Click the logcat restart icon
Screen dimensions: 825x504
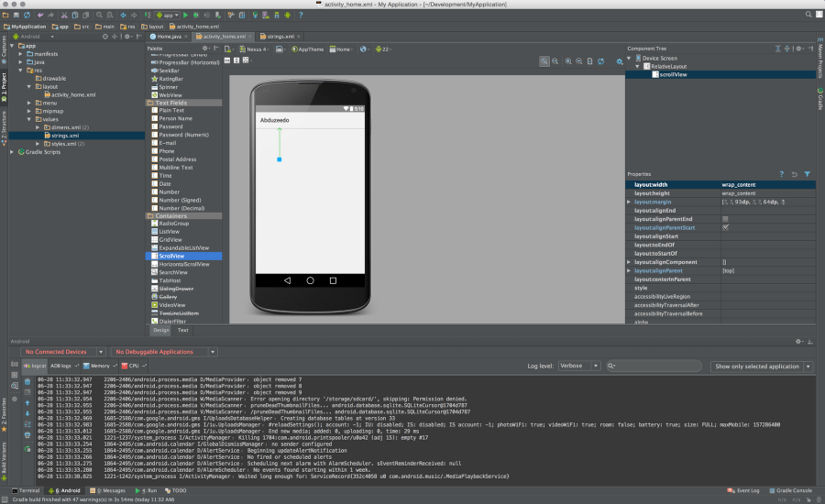[27, 449]
